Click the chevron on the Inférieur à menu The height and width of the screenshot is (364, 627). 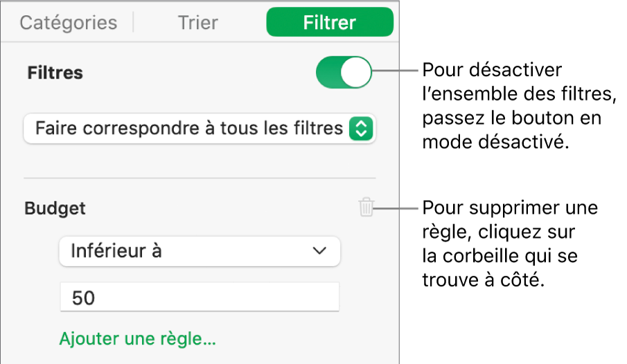pos(319,251)
